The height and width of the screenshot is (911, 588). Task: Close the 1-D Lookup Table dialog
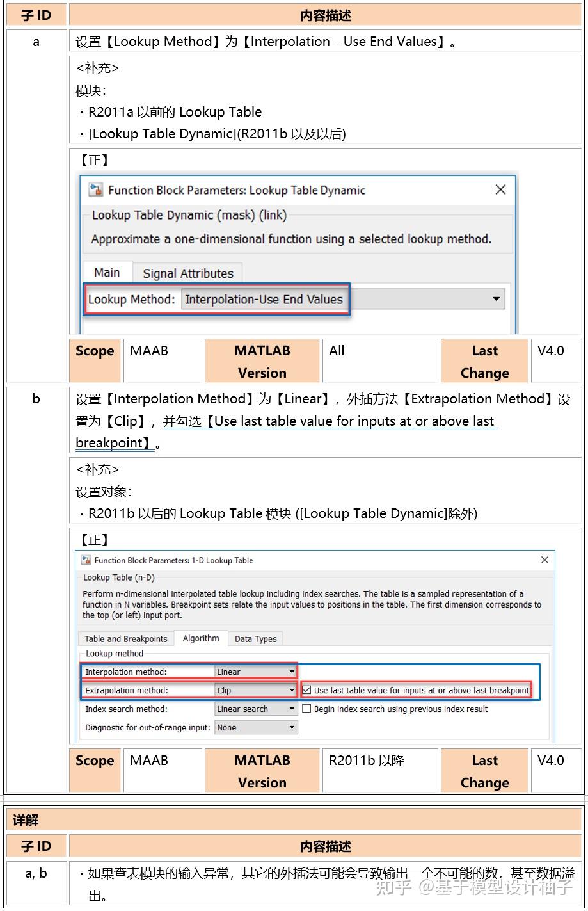[544, 560]
